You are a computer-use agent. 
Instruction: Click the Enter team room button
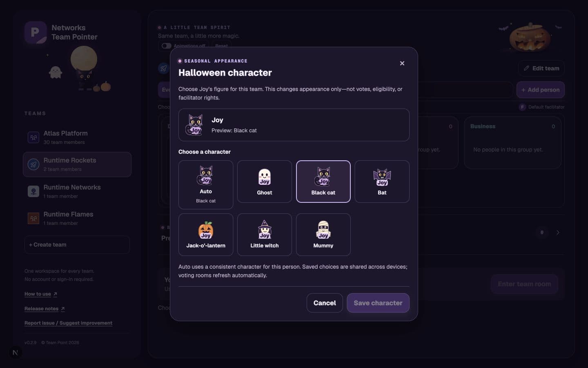524,284
